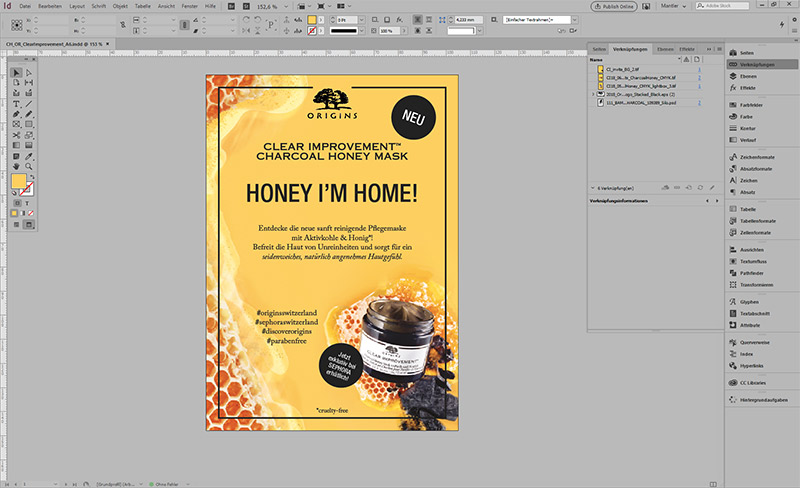
Task: Open Verknüpfungen panel flyout menu
Action: click(x=719, y=49)
